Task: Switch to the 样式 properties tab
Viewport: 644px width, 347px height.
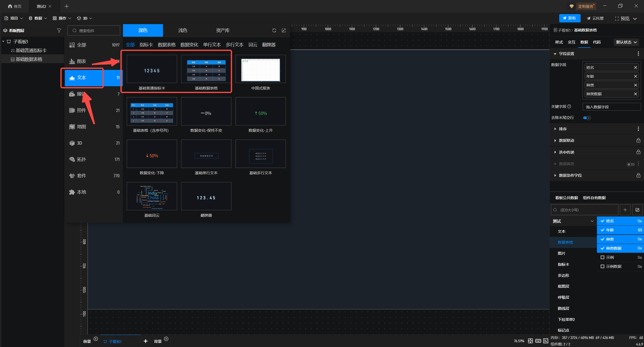Action: pyautogui.click(x=559, y=42)
